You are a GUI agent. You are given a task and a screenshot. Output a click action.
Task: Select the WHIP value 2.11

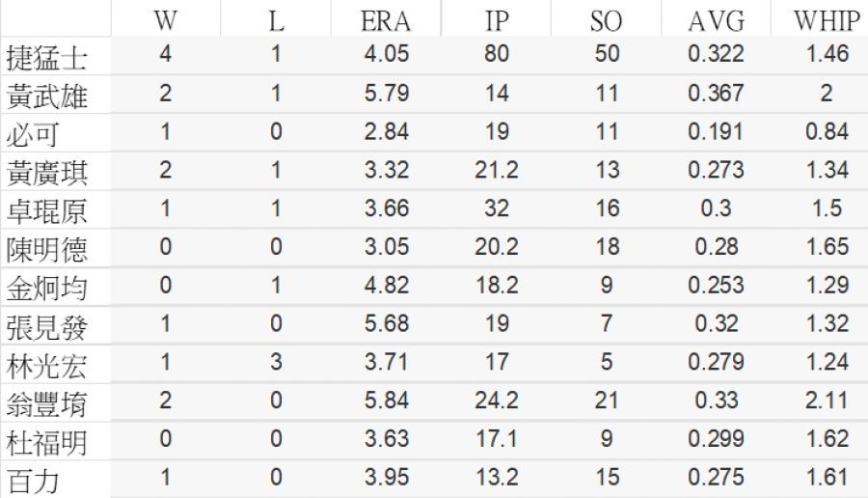point(827,401)
